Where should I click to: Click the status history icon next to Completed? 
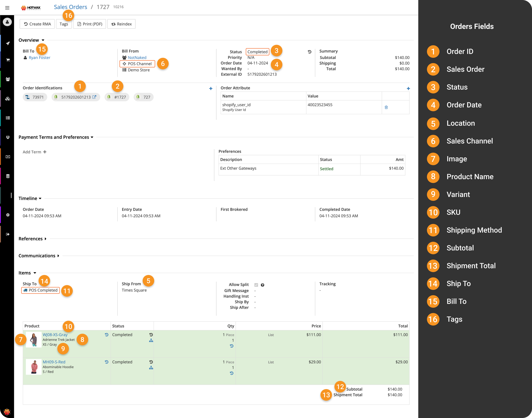(309, 52)
